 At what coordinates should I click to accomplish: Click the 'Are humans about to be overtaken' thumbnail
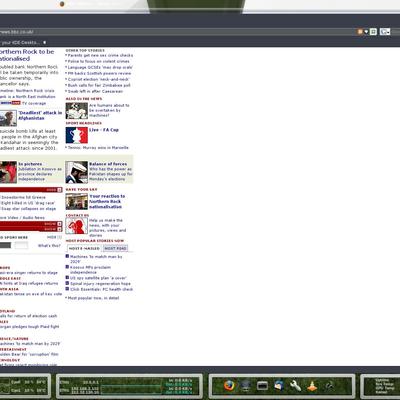click(x=77, y=111)
